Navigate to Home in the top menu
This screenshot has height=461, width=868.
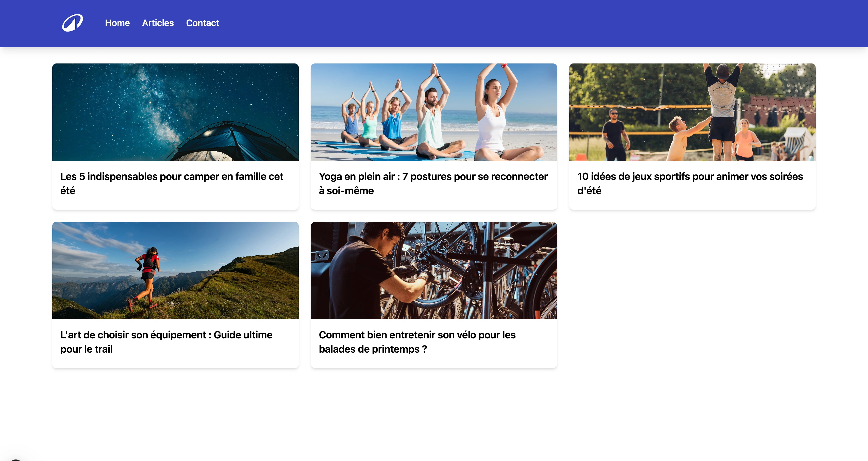click(117, 23)
